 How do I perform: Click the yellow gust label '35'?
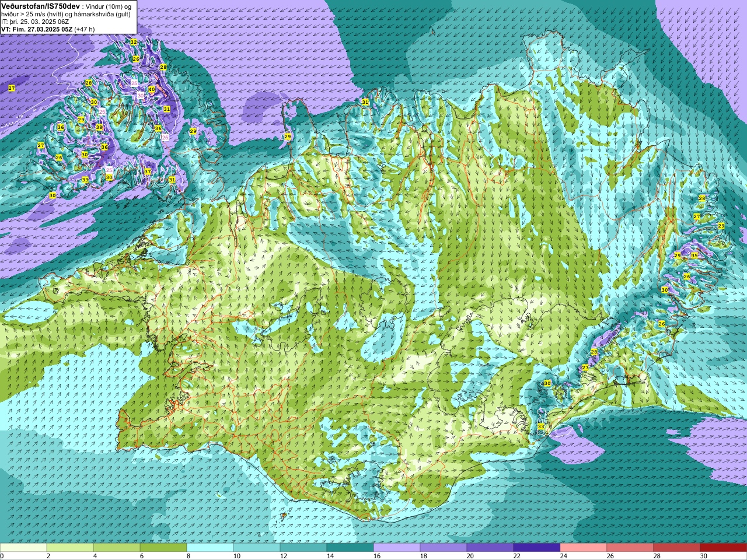pos(694,256)
